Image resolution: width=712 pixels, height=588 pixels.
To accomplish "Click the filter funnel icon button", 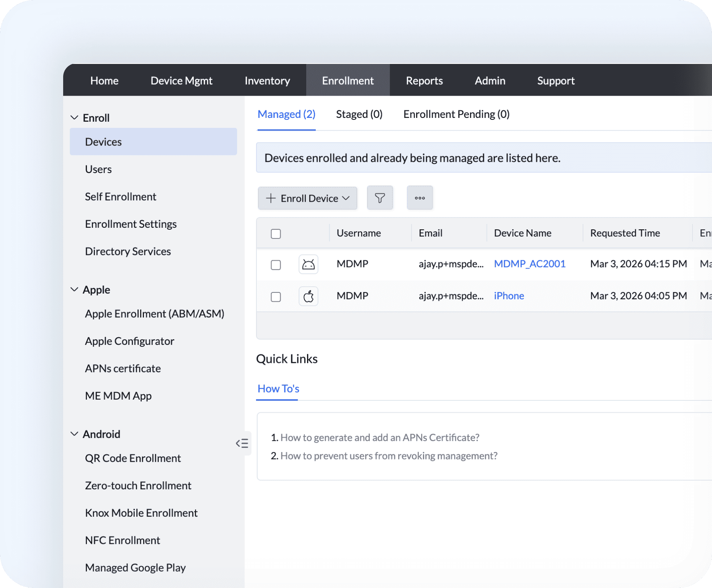I will point(380,198).
